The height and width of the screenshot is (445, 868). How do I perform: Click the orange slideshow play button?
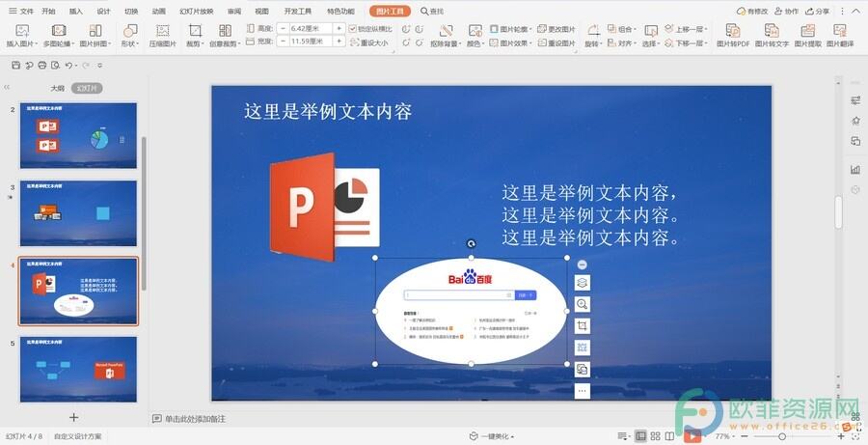pos(692,436)
